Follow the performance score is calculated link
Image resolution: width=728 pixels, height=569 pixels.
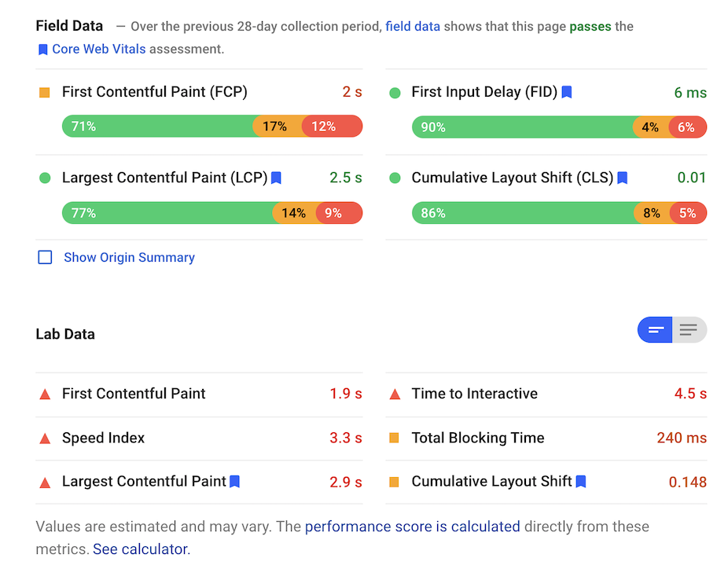click(412, 527)
